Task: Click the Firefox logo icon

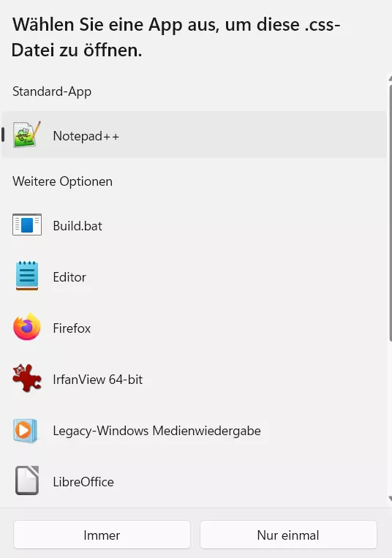Action: [27, 327]
